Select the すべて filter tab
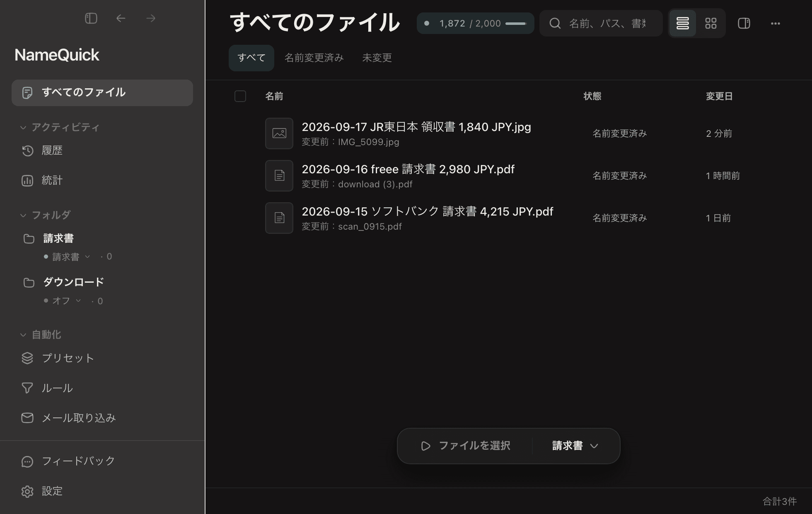This screenshot has height=514, width=812. [251, 58]
